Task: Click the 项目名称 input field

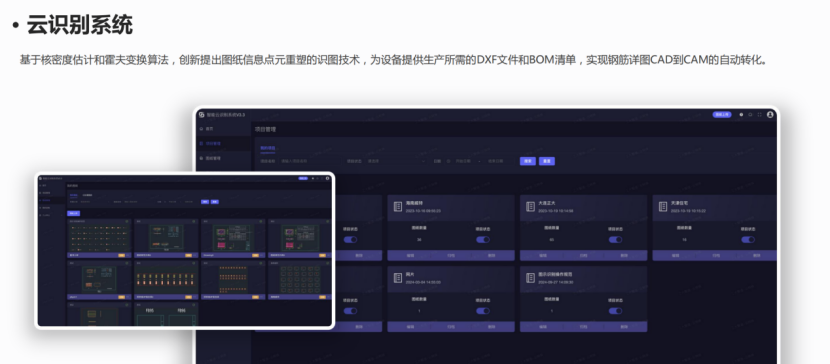Action: tap(310, 161)
